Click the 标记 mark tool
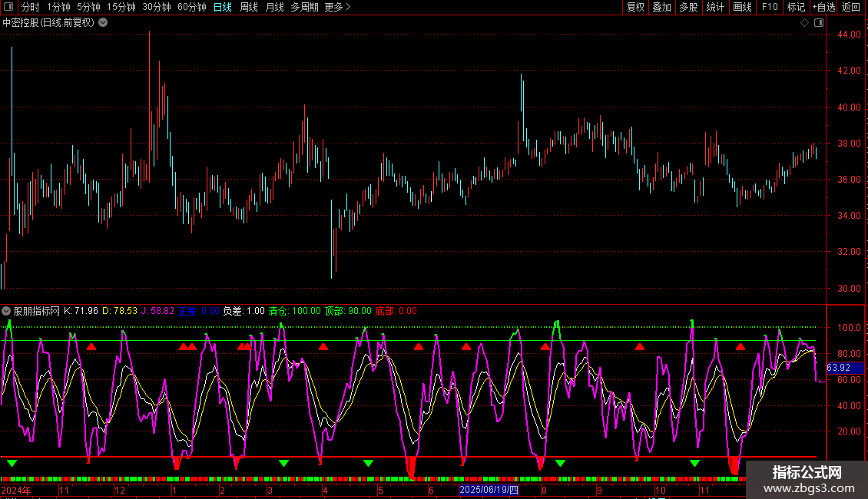Viewport: 868px width, 499px height. 795,7
